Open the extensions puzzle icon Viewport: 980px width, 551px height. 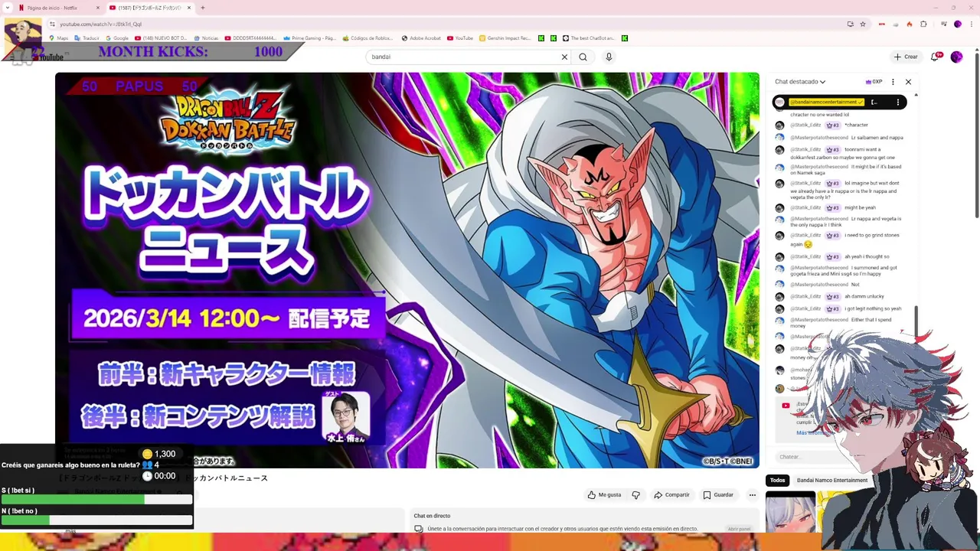924,24
